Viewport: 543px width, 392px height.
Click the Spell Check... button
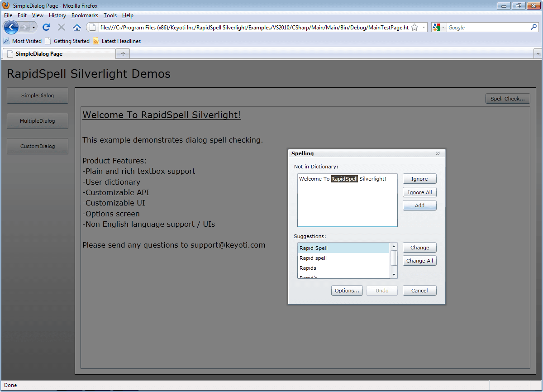pyautogui.click(x=507, y=98)
